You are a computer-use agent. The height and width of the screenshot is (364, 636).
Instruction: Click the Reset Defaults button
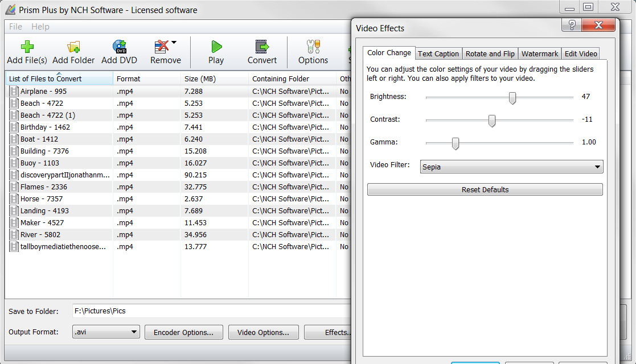tap(485, 189)
